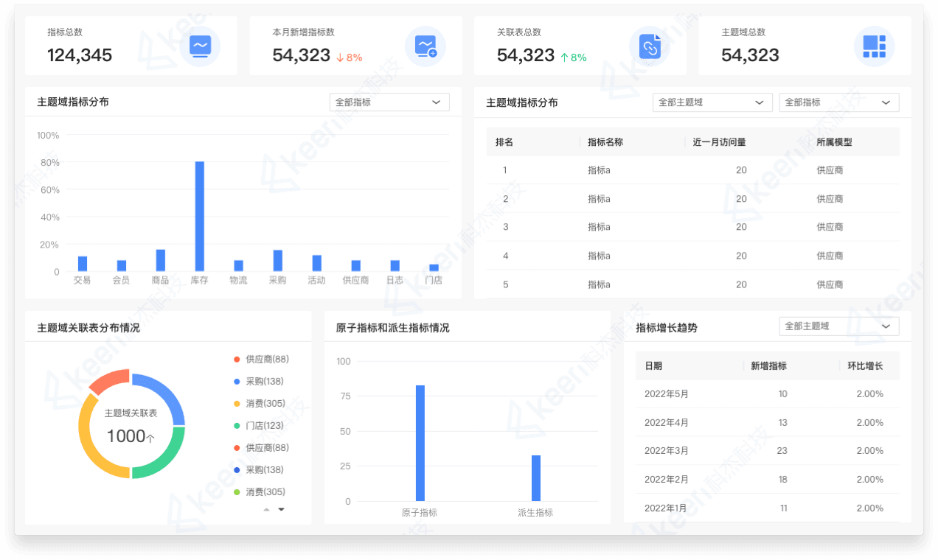The height and width of the screenshot is (560, 938).
Task: Click the linked-file icon in 关联表总数 card
Action: coord(650,46)
